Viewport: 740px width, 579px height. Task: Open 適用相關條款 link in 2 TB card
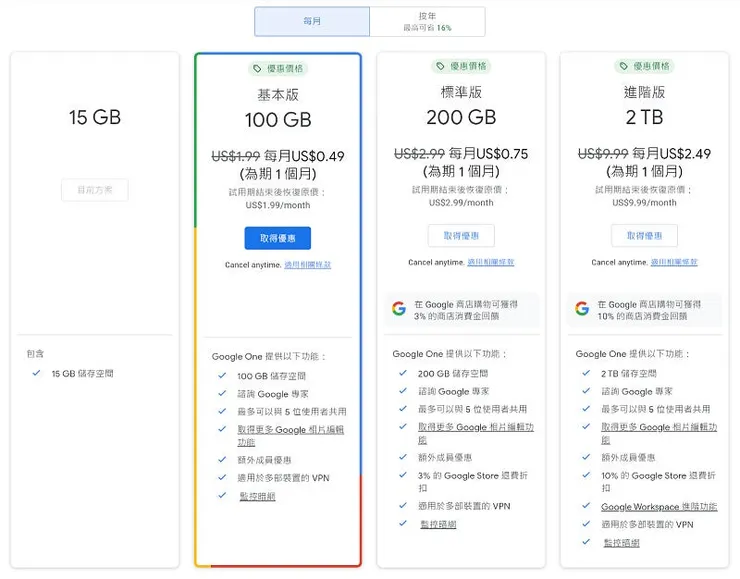pos(673,262)
